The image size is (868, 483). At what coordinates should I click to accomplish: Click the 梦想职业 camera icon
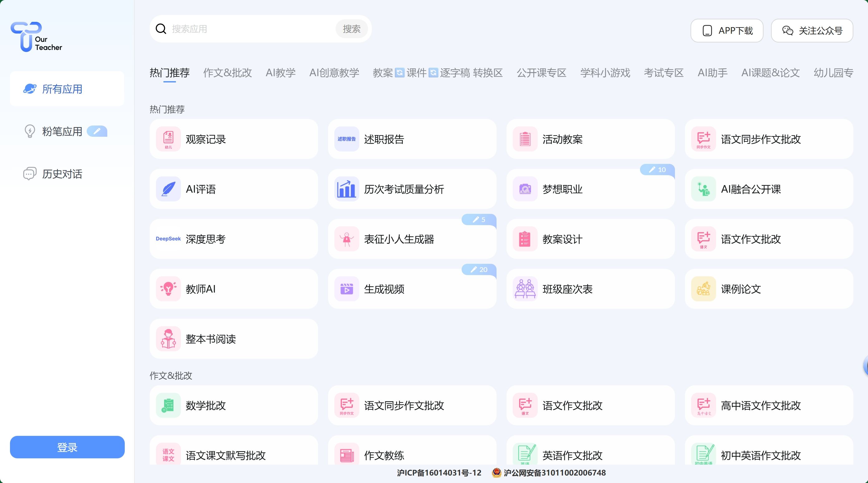525,189
